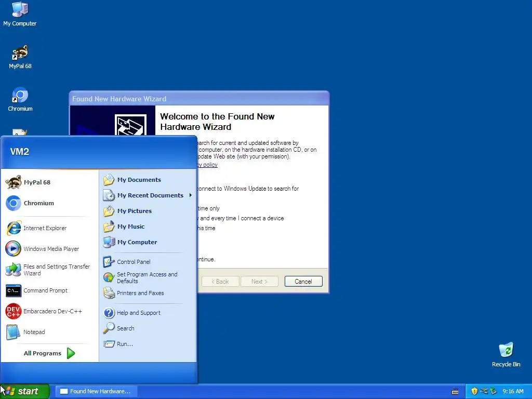This screenshot has width=532, height=399.
Task: Click Found New Hardware Wizard title bar
Action: (199, 99)
